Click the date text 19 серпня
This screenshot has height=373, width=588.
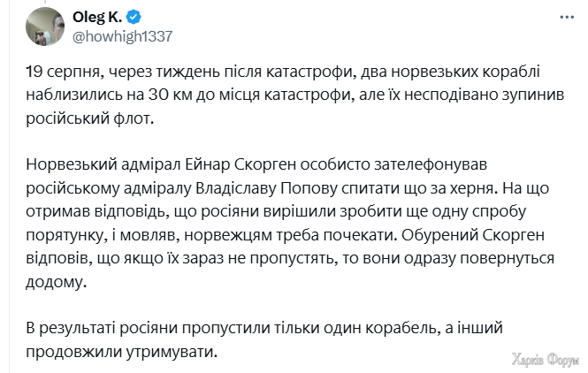63,72
